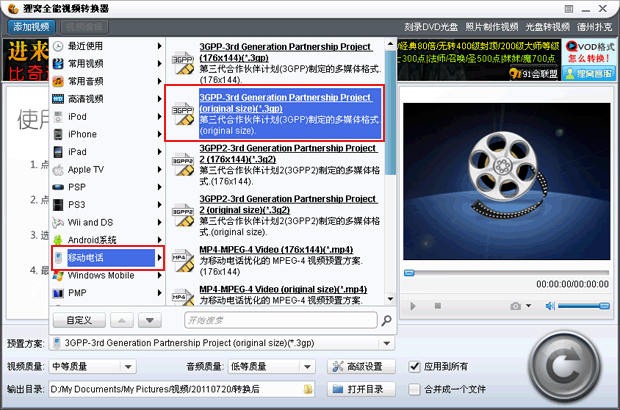
Task: Select iPad device category
Action: click(x=107, y=152)
